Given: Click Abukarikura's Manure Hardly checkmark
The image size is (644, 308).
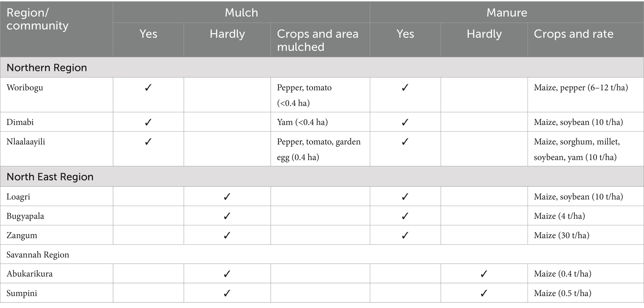Looking at the screenshot, I should coord(484,274).
